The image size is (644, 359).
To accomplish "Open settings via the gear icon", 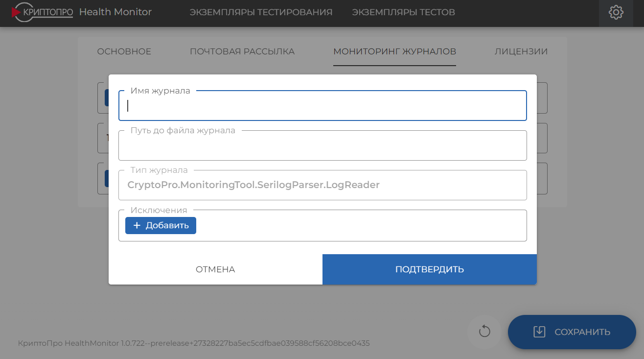I will coord(616,12).
